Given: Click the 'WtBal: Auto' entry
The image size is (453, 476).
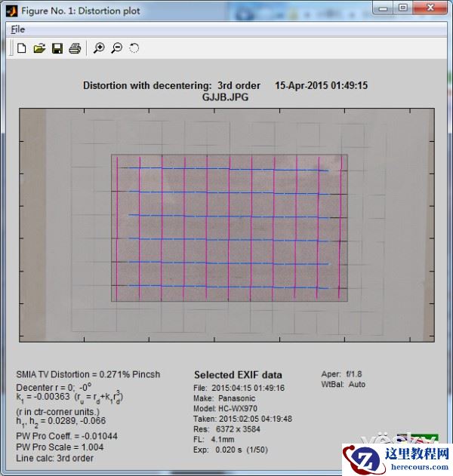Looking at the screenshot, I should click(344, 384).
